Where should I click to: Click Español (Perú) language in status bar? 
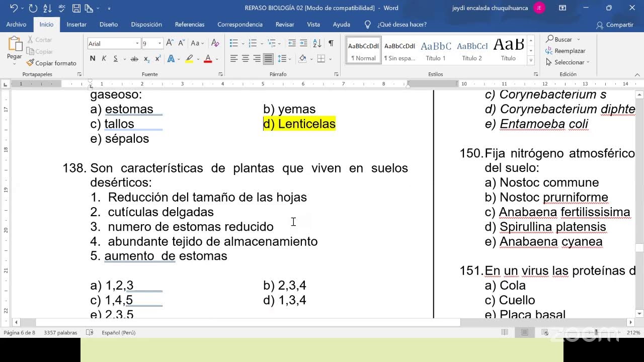[x=119, y=332]
